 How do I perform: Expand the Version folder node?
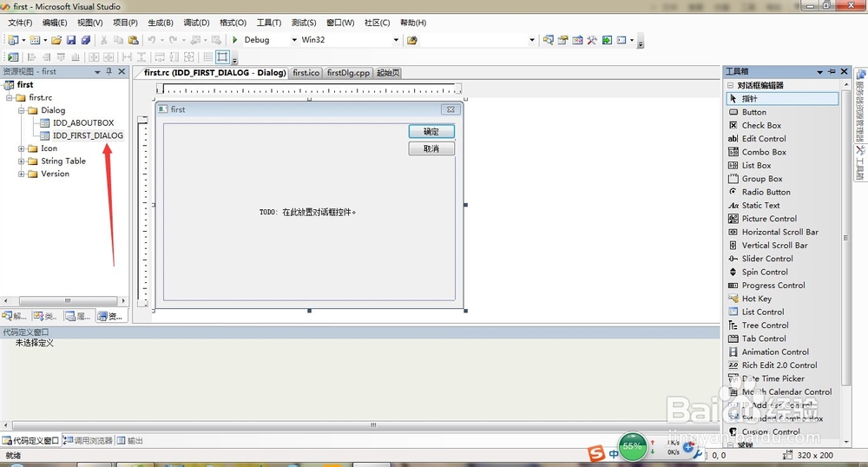[21, 174]
